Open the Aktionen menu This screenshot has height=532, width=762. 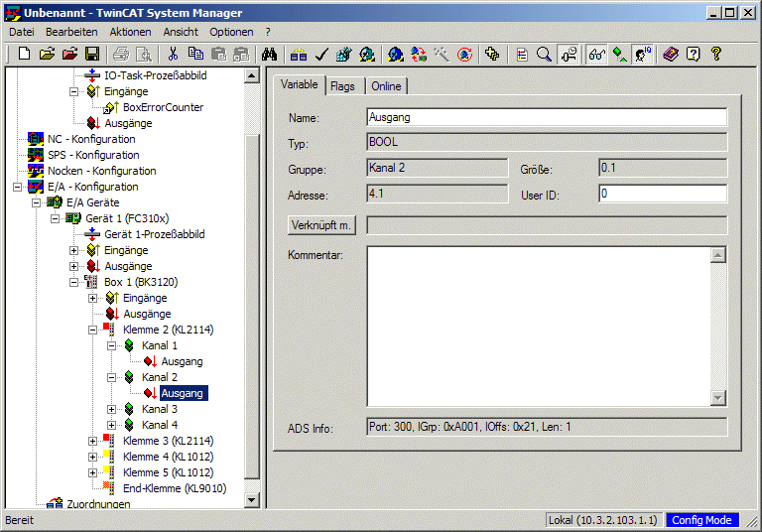point(130,32)
